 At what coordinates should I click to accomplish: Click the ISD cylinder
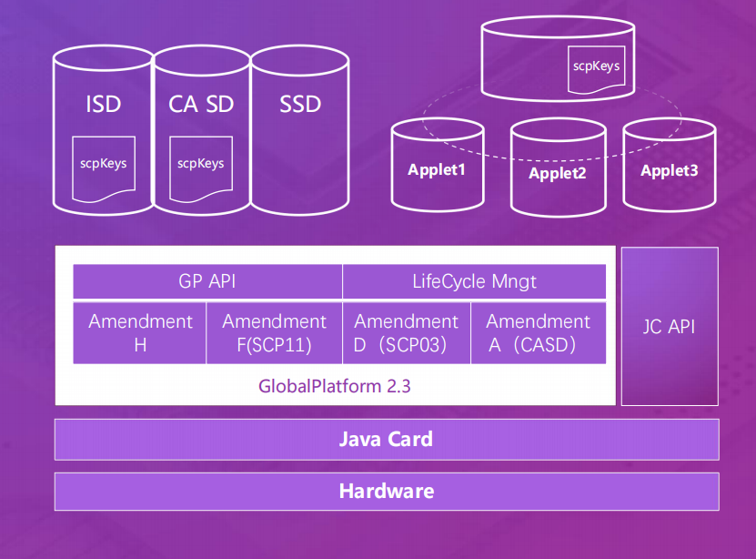tap(103, 104)
